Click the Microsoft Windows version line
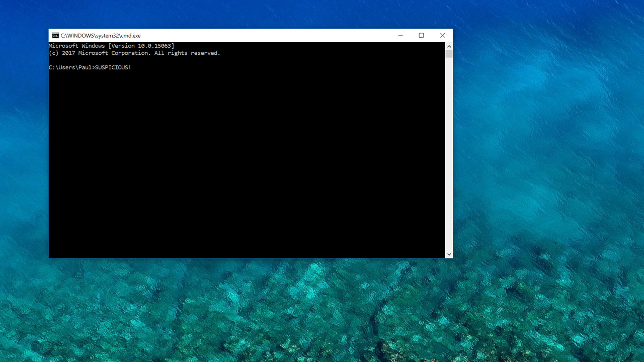Viewport: 644px width, 362px height. 112,45
